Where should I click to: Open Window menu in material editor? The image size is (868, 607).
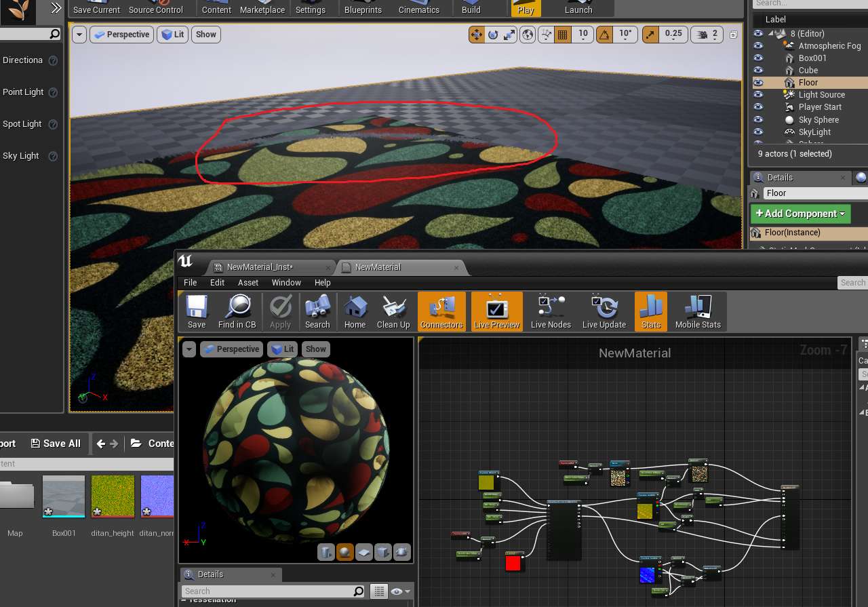[286, 283]
